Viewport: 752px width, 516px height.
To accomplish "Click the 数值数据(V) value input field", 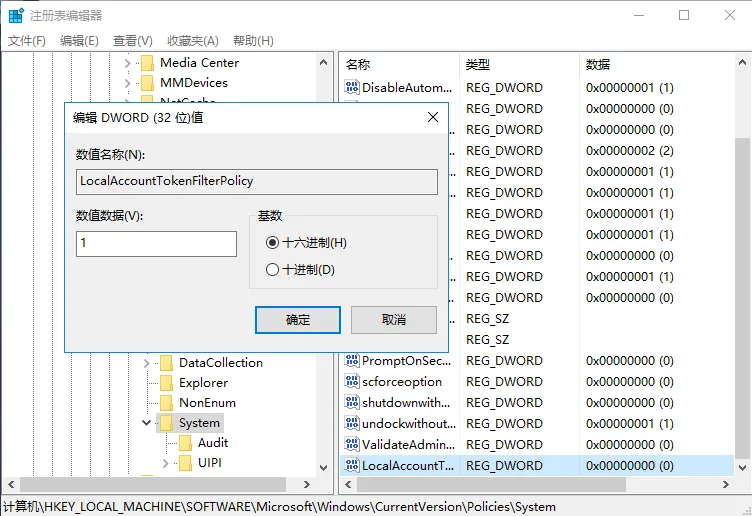I will click(156, 244).
